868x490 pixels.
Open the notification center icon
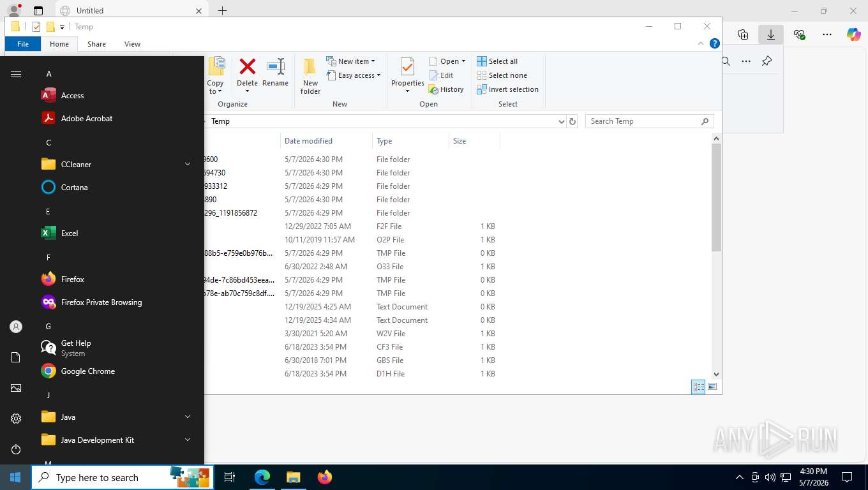tap(847, 477)
